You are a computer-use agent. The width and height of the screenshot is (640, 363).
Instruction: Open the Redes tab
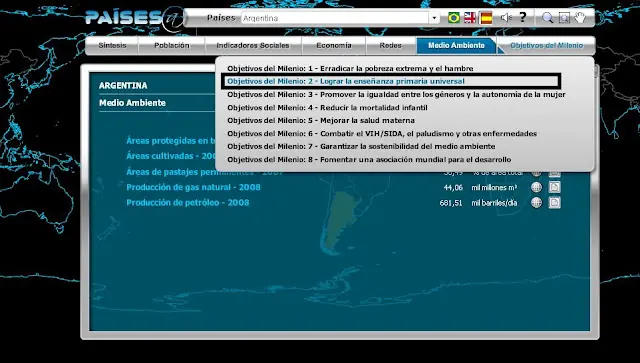(391, 45)
